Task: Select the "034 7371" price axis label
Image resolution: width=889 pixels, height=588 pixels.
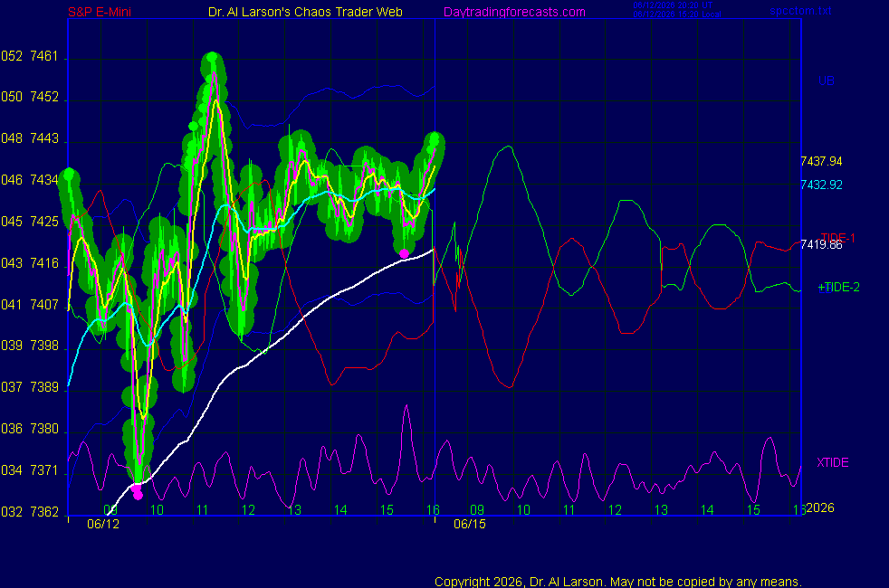Action: [30, 470]
